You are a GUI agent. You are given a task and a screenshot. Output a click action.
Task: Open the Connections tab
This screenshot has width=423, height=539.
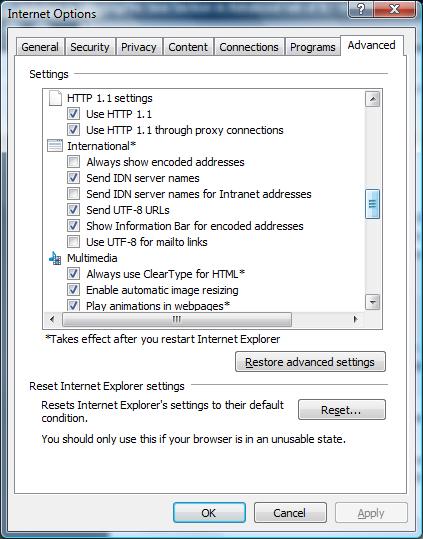(249, 47)
